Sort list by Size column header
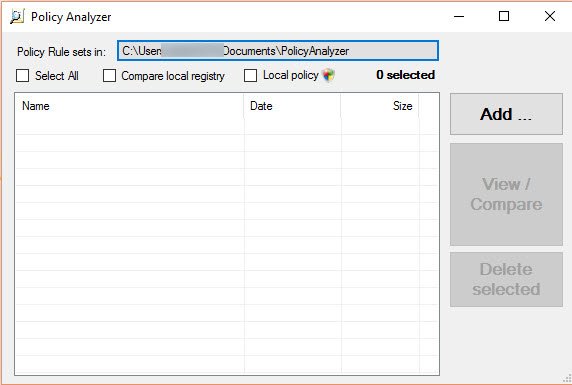 tap(380, 106)
